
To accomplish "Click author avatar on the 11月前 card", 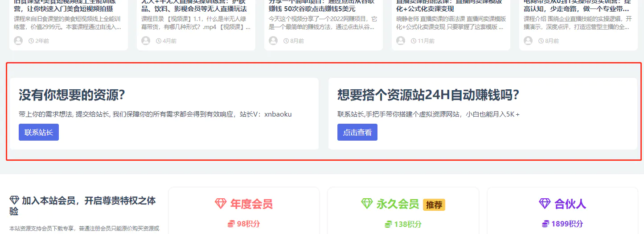I will tap(401, 41).
